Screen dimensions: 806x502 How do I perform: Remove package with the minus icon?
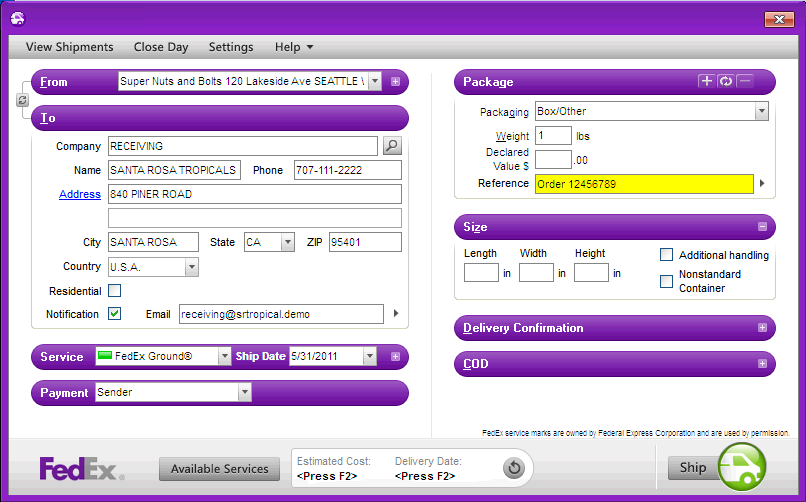(x=745, y=81)
